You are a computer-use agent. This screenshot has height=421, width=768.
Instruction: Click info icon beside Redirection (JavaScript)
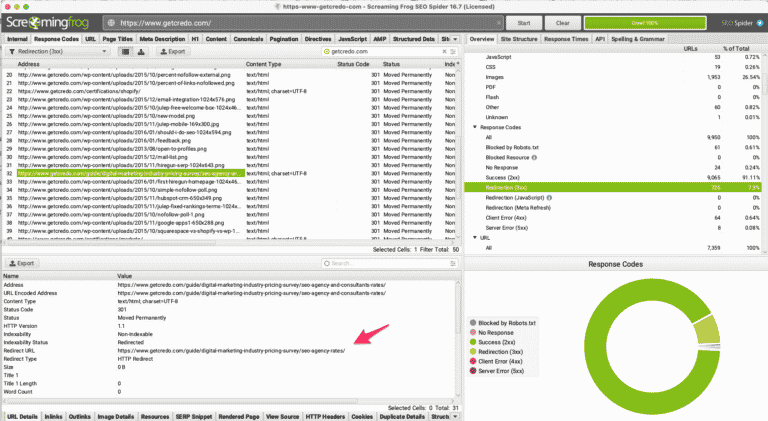coord(549,198)
